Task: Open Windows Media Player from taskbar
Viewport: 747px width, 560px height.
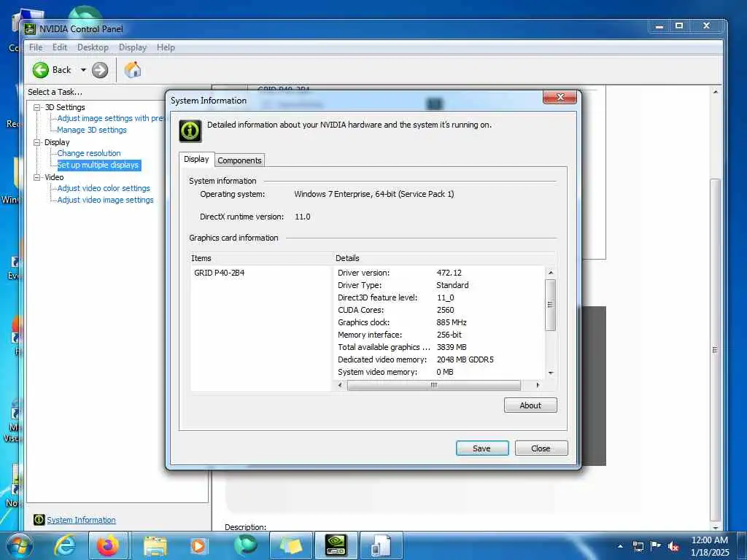Action: 198,545
